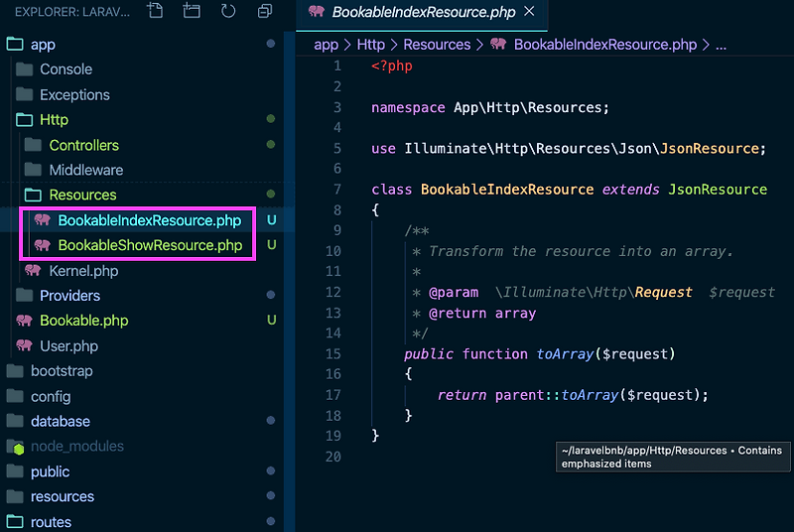794x532 pixels.
Task: Click the PHP icon beside Kernel.php
Action: (x=34, y=270)
